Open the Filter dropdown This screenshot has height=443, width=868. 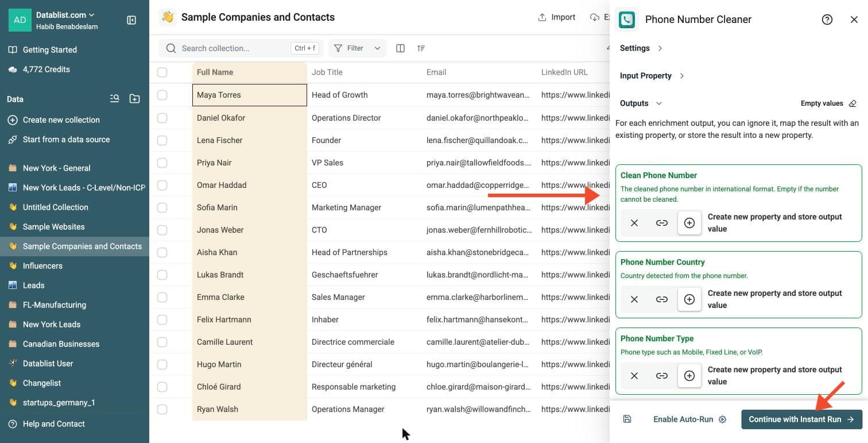(357, 48)
